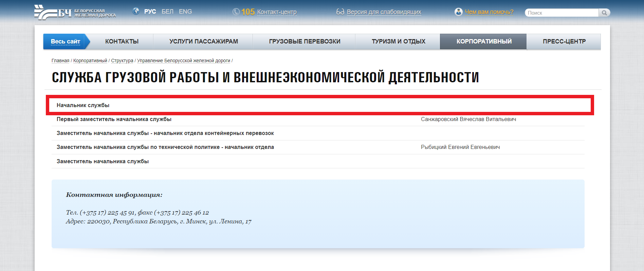Click the Belarusian Railway logo
The image size is (644, 271).
75,13
